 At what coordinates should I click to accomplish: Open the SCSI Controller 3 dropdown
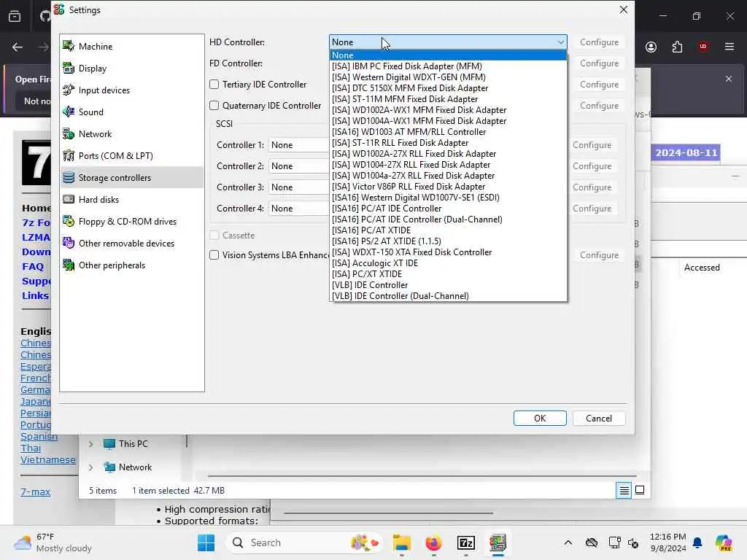[x=299, y=187]
